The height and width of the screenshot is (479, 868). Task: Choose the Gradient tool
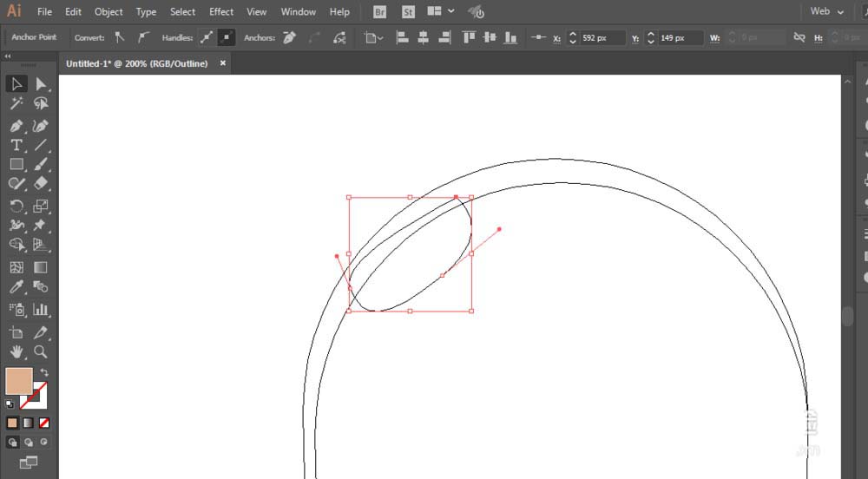[41, 268]
